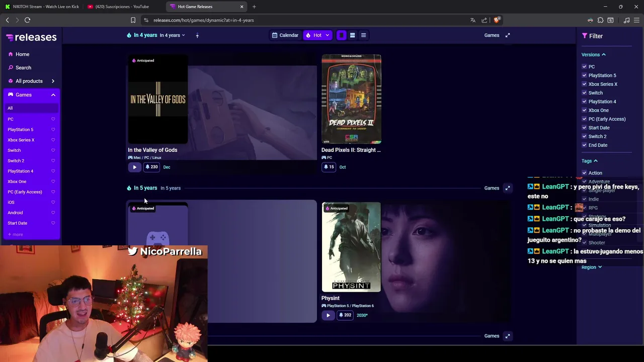The width and height of the screenshot is (644, 362).
Task: Expand All products submenu arrow
Action: (53, 81)
